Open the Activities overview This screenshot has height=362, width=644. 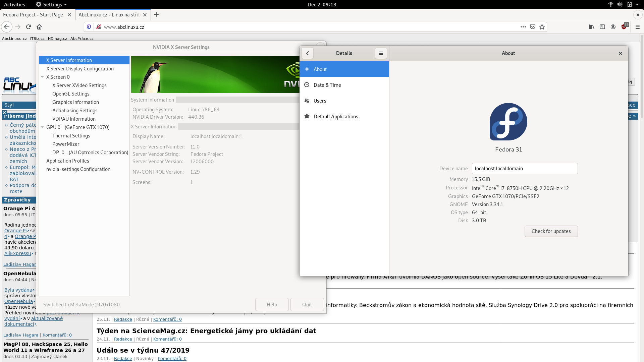point(14,4)
